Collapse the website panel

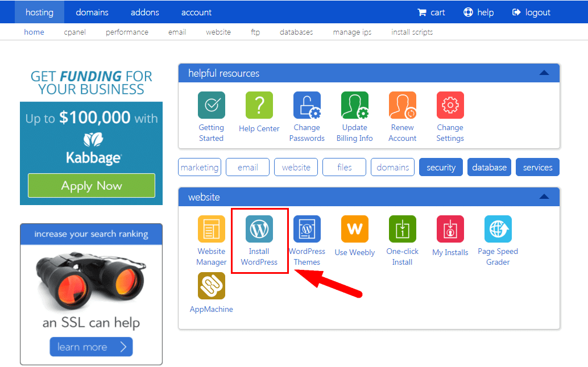544,197
